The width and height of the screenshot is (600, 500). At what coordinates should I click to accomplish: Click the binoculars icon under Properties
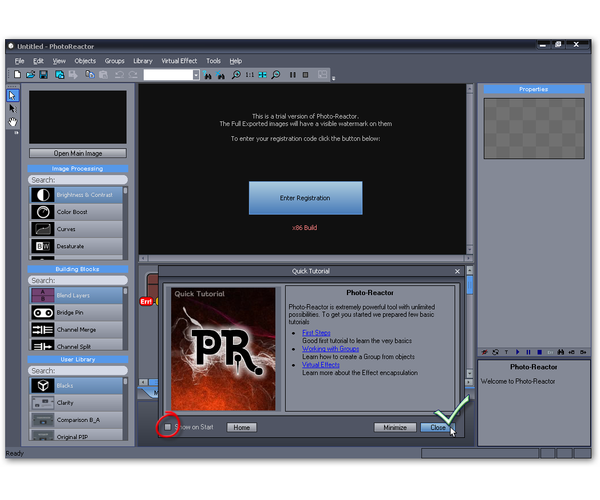pos(561,352)
